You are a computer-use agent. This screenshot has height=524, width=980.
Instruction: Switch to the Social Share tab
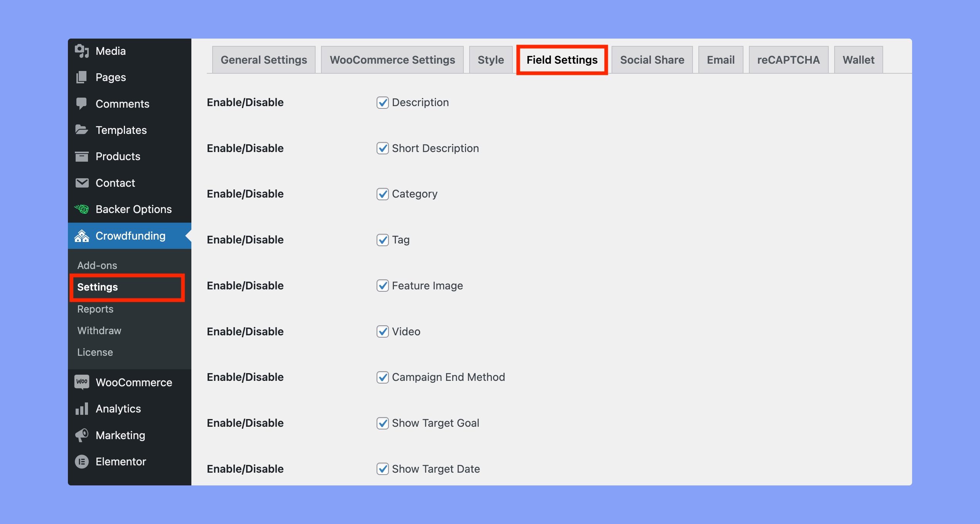click(651, 60)
